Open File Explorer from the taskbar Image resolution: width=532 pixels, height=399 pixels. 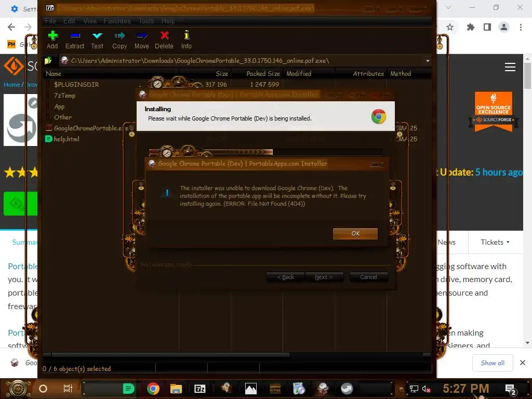coord(176,389)
